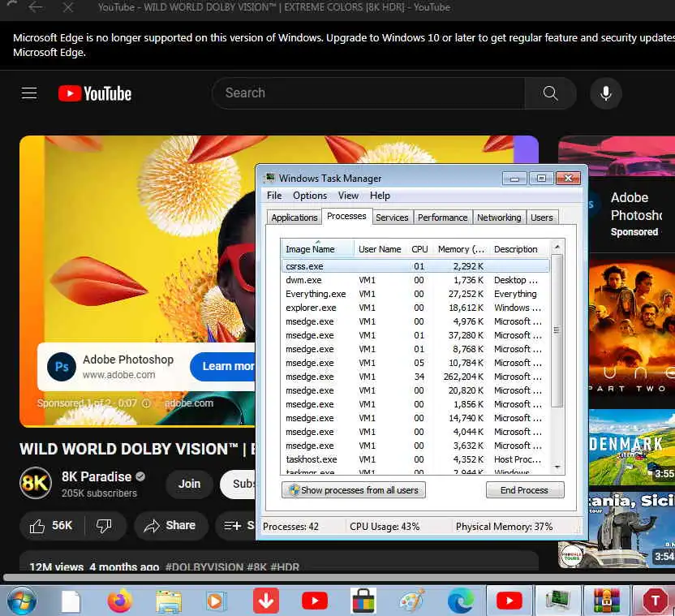The width and height of the screenshot is (675, 616).
Task: Select the taskhost.exe process row
Action: click(x=415, y=459)
